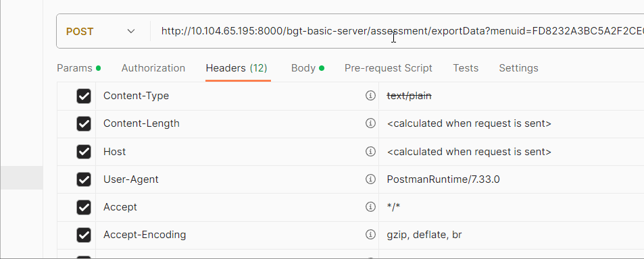Click the info icon in the Host row
Image resolution: width=644 pixels, height=259 pixels.
[370, 152]
